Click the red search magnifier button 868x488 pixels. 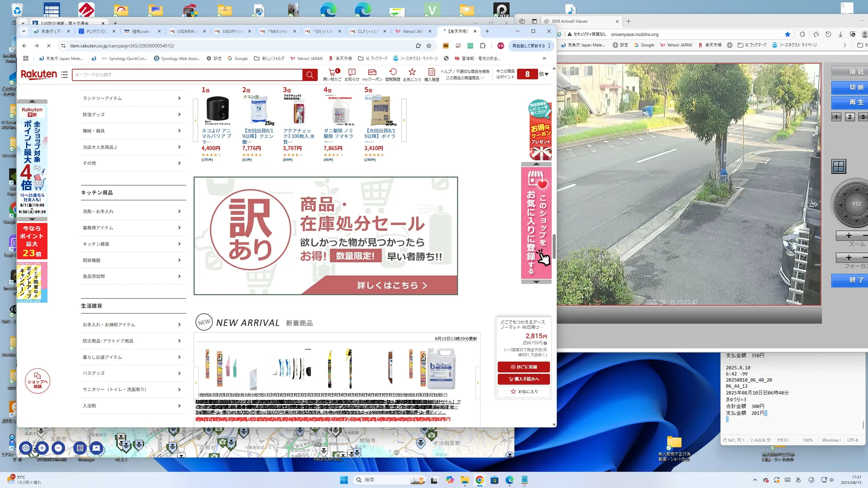click(x=310, y=75)
